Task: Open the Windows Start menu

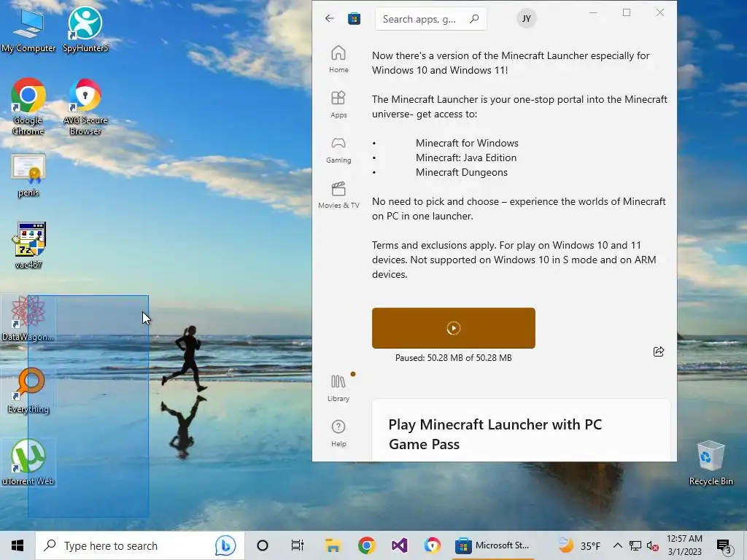Action: pyautogui.click(x=18, y=545)
